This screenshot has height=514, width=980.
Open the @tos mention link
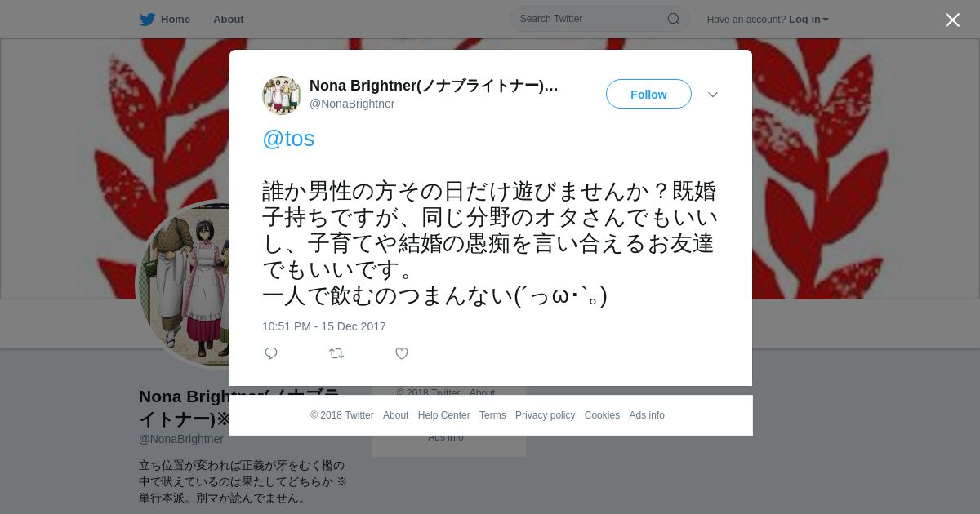click(288, 139)
